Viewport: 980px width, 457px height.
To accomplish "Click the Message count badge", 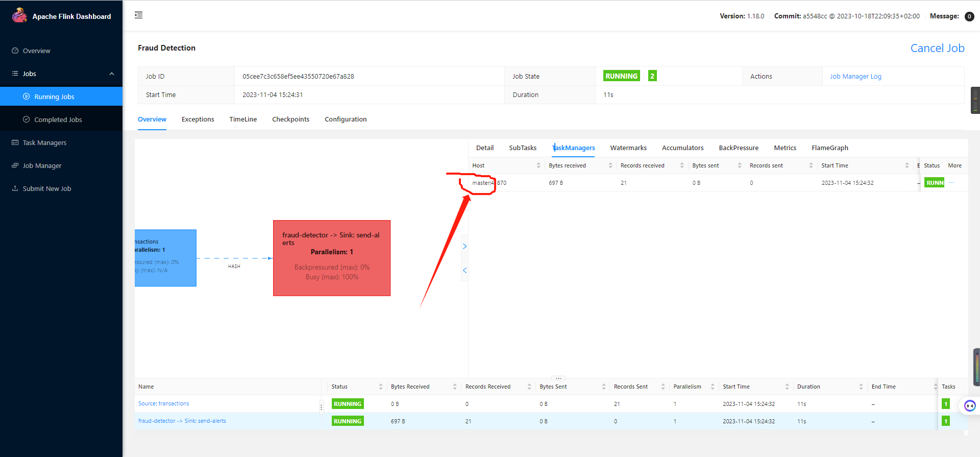I will [969, 16].
